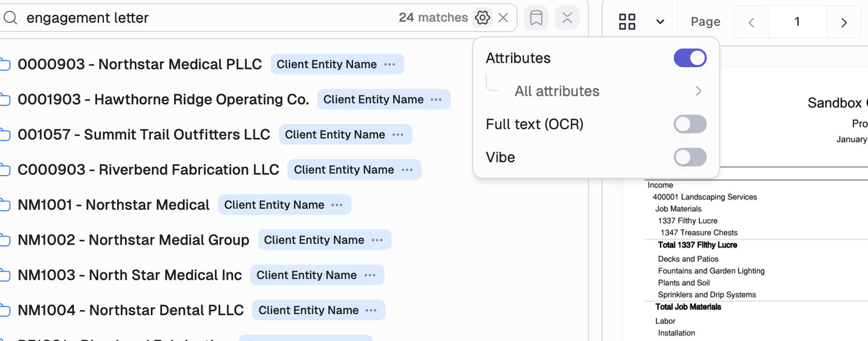Open more options dots on Summit Trail tag
This screenshot has width=868, height=341.
pos(398,135)
